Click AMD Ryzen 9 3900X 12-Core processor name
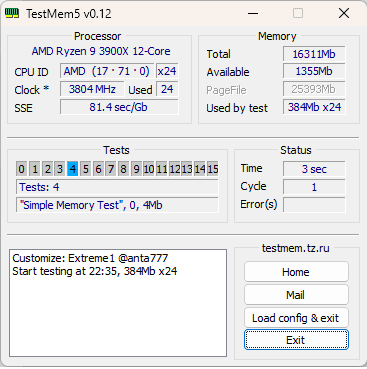Viewport: 367px width, 369px height. tap(101, 51)
